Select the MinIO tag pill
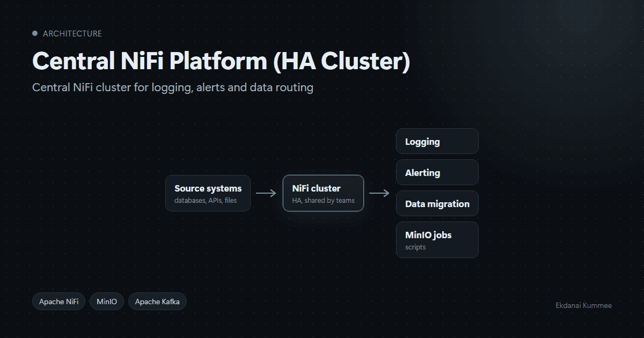 pyautogui.click(x=107, y=302)
